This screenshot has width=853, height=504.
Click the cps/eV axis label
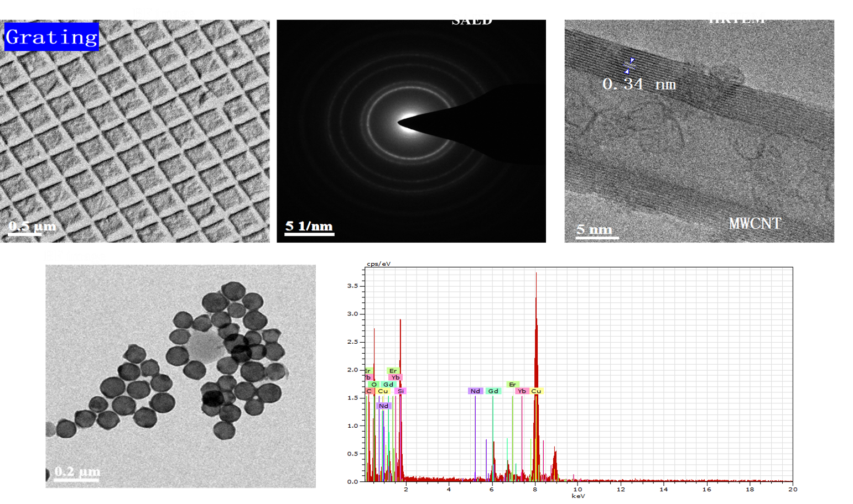click(378, 264)
